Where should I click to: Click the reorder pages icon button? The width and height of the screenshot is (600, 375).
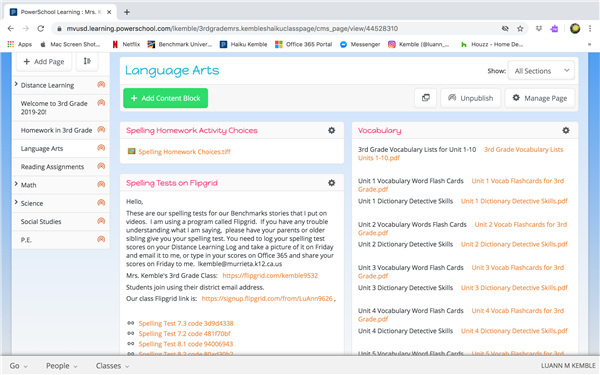point(87,61)
